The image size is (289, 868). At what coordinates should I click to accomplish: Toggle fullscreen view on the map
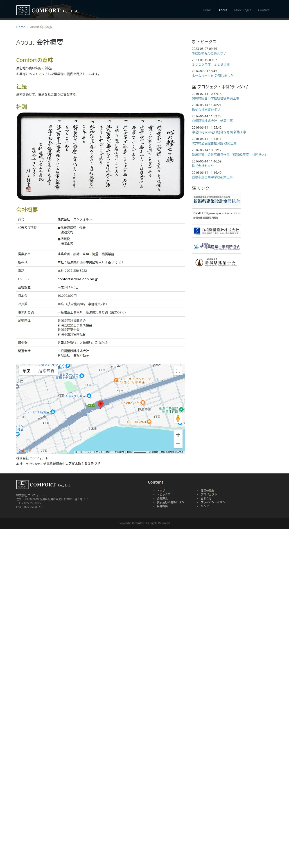[x=178, y=371]
